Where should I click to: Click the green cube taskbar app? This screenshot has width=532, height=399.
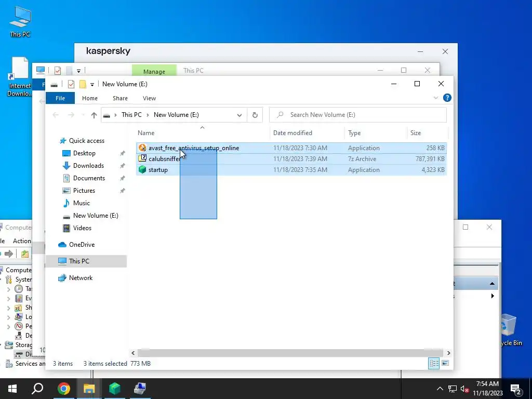(x=115, y=389)
